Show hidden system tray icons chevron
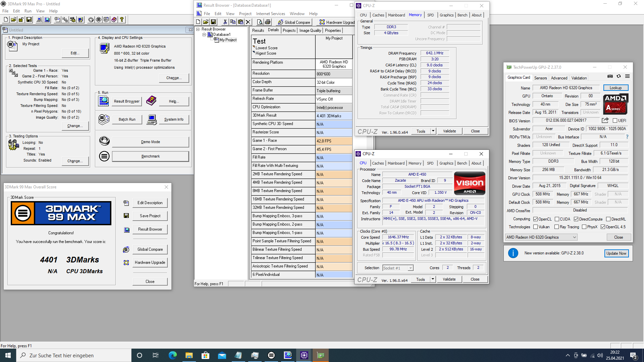 [568, 355]
